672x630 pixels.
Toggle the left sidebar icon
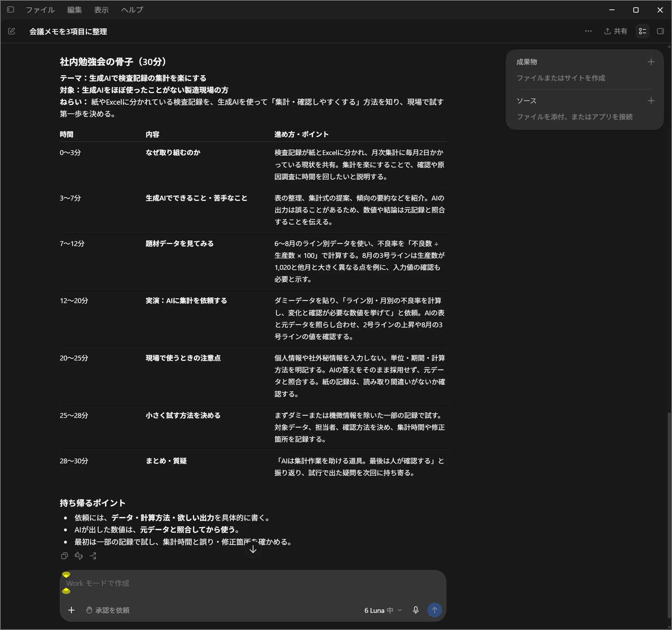[10, 9]
